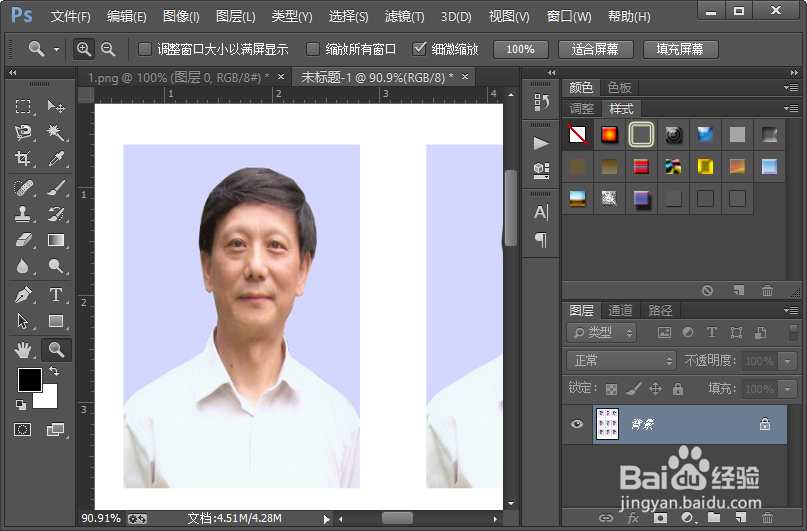Select the Crop tool

pos(23,158)
